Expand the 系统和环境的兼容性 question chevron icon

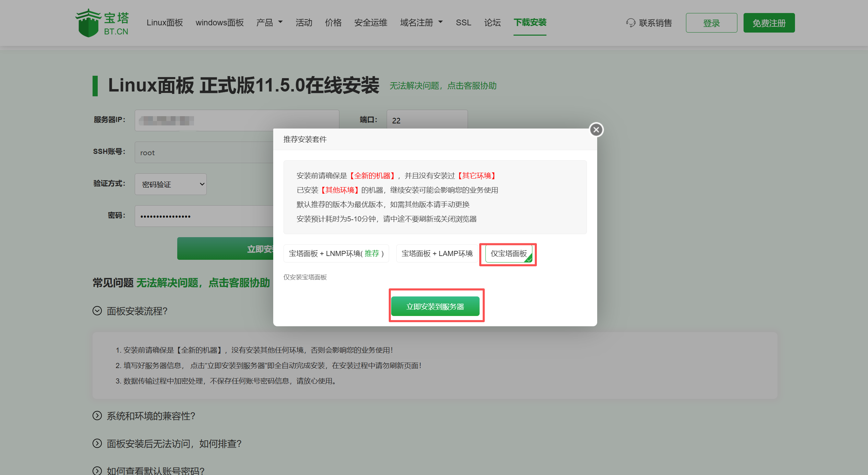tap(97, 416)
